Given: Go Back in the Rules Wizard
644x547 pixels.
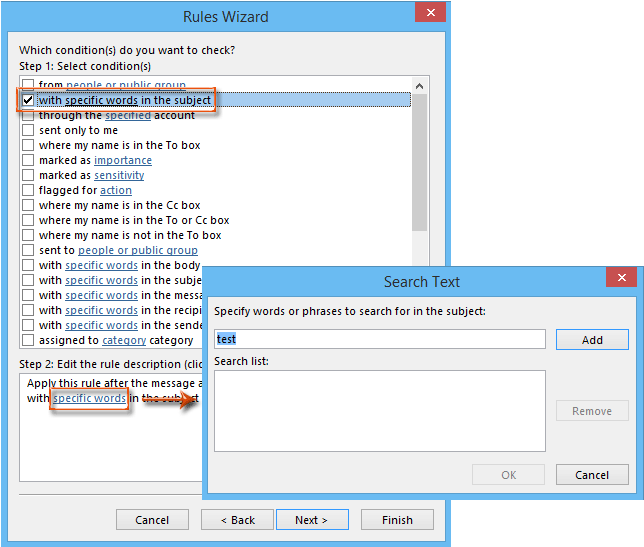Looking at the screenshot, I should (237, 520).
